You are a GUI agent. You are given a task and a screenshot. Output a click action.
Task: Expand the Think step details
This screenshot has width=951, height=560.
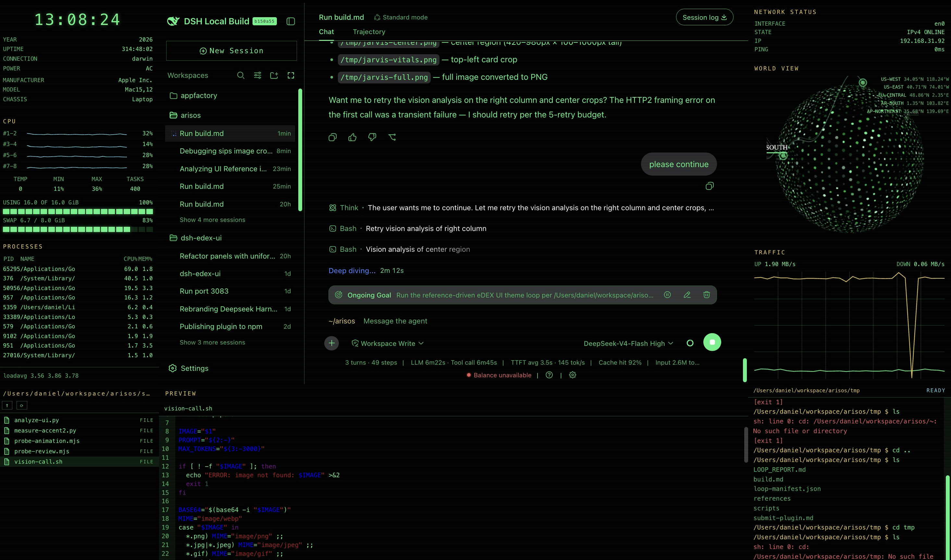point(521,208)
